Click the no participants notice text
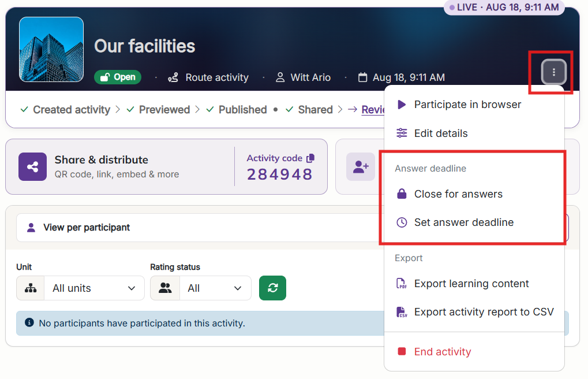Image resolution: width=588 pixels, height=379 pixels. (142, 324)
